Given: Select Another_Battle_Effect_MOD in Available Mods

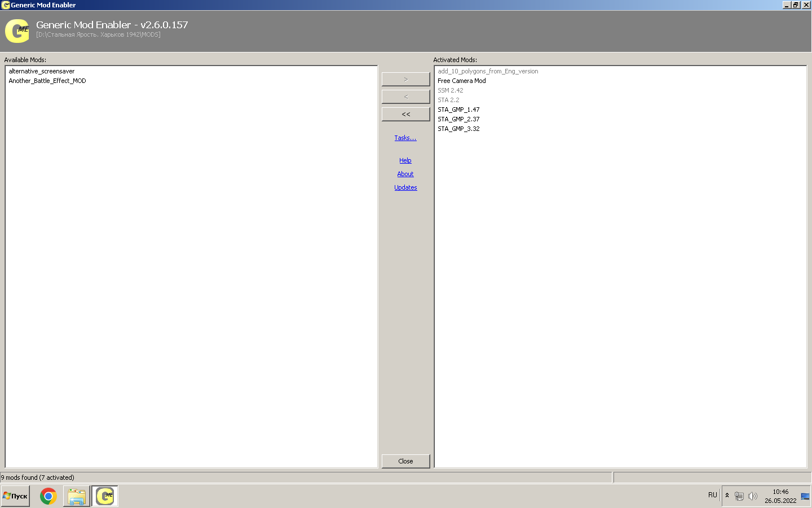Looking at the screenshot, I should point(47,81).
